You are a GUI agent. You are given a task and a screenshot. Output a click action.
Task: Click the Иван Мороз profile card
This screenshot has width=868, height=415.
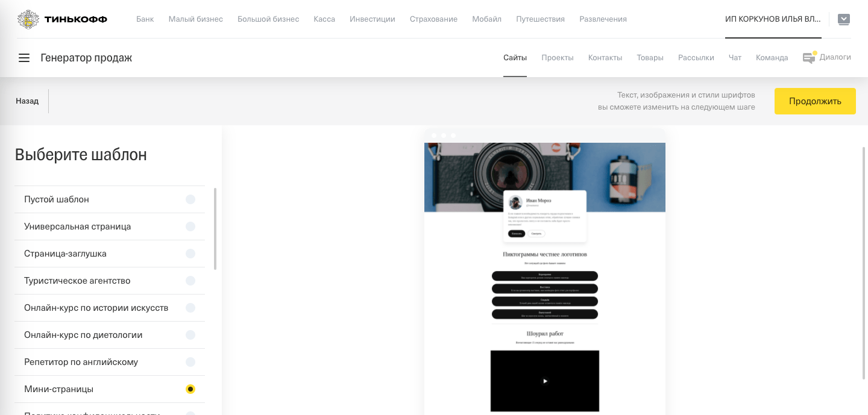click(545, 216)
